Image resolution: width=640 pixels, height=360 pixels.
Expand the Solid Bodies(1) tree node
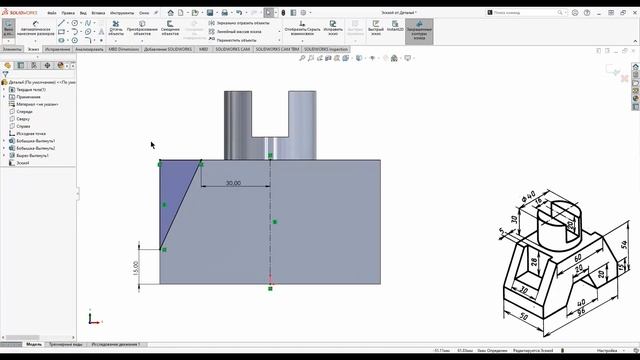pyautogui.click(x=4, y=89)
